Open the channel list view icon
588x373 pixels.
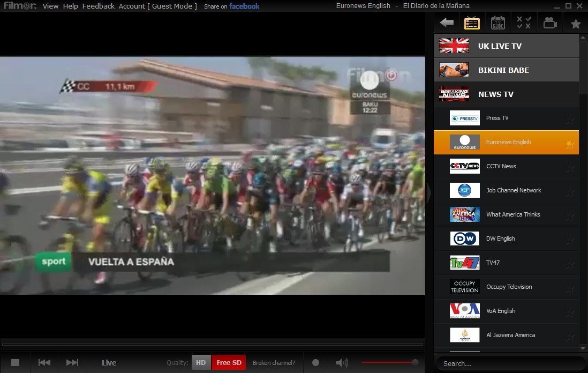(472, 23)
